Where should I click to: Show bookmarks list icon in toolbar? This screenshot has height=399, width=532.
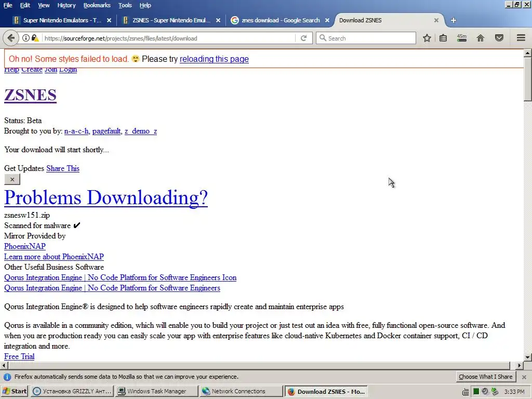(443, 38)
